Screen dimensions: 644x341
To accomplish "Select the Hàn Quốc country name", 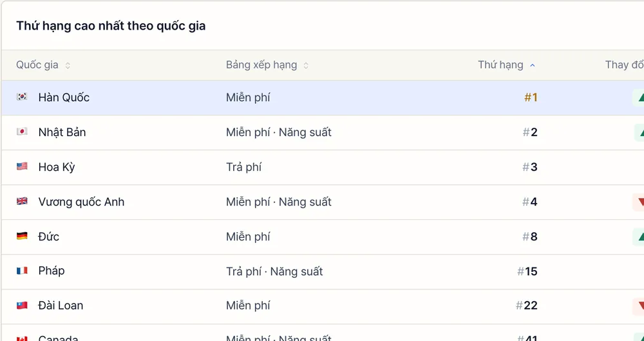I will point(64,97).
